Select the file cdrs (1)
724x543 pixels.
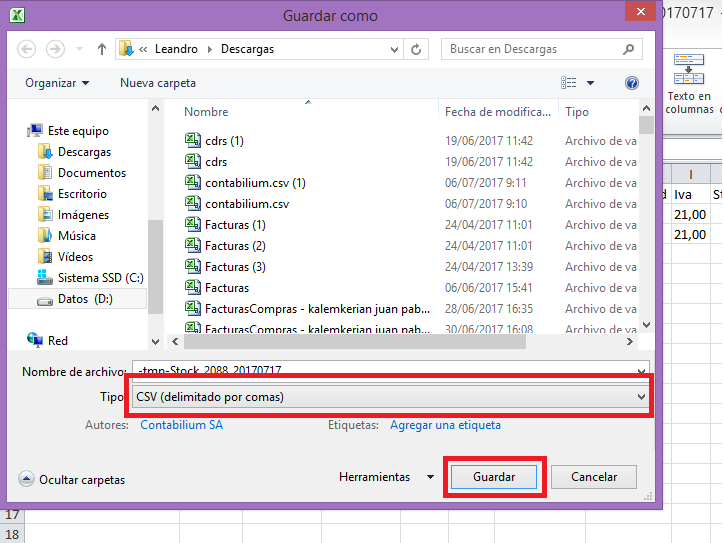224,141
